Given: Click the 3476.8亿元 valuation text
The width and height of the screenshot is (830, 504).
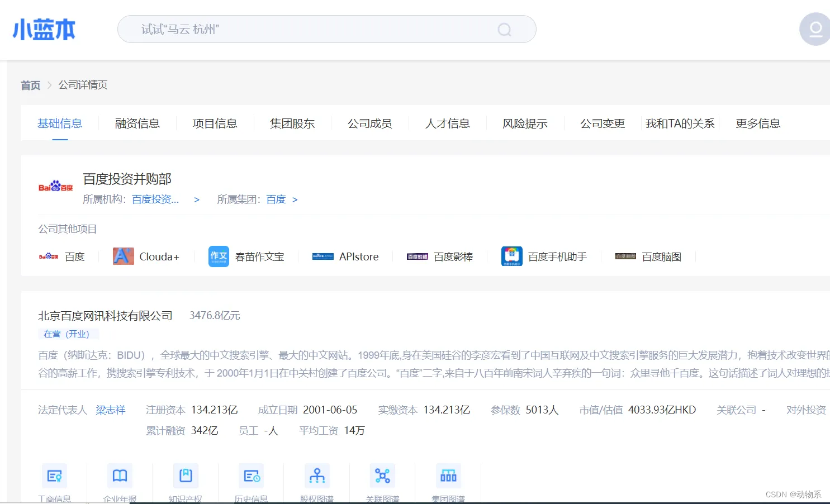Looking at the screenshot, I should (x=215, y=316).
